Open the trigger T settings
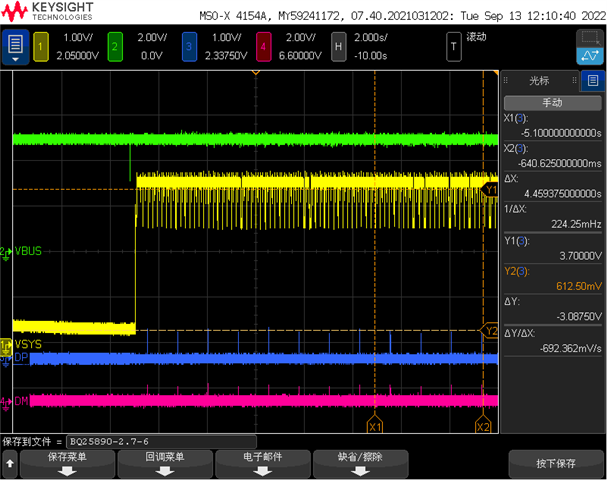 pos(454,47)
